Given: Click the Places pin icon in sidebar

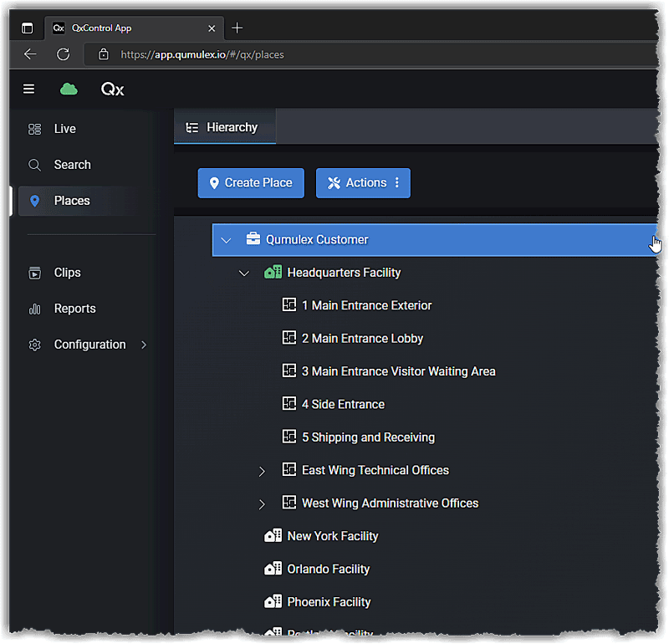Looking at the screenshot, I should tap(34, 201).
